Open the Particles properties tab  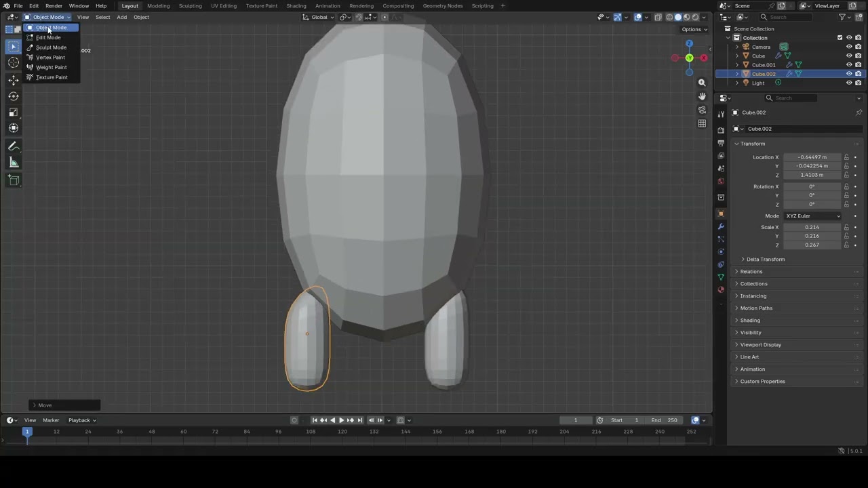pyautogui.click(x=721, y=239)
